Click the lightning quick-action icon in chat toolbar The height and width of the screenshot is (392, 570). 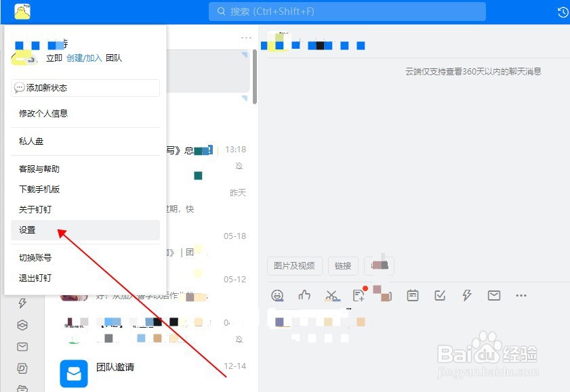[466, 295]
